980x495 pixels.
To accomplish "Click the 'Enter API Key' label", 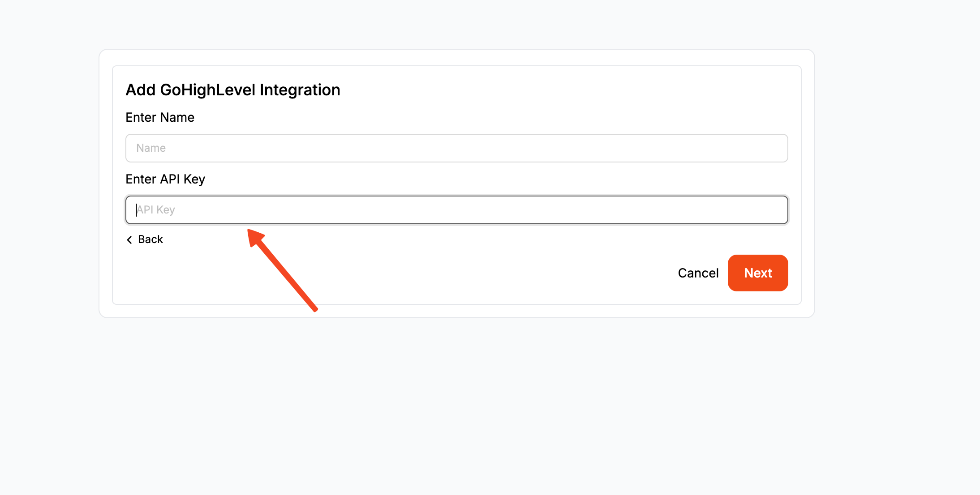I will coord(165,179).
